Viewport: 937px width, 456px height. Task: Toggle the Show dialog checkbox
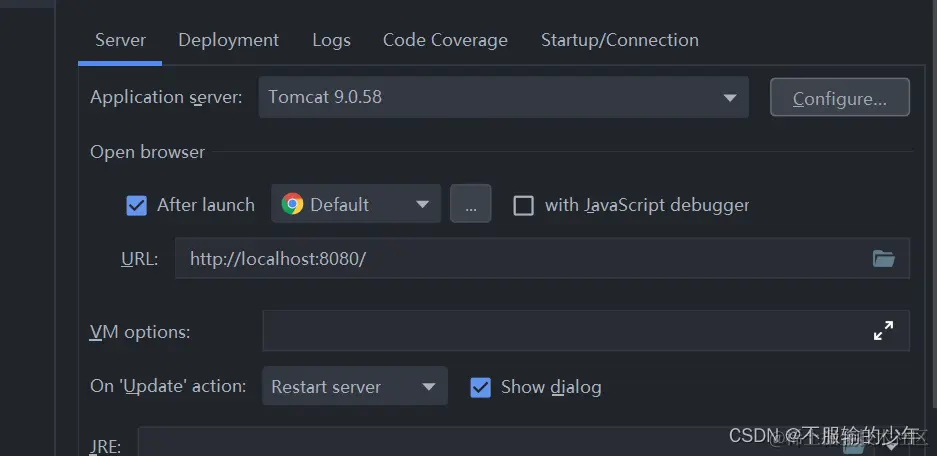(x=481, y=387)
